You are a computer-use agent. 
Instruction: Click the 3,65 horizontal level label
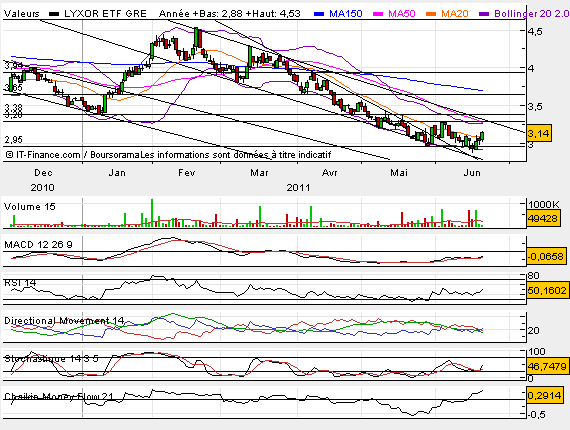click(x=13, y=88)
